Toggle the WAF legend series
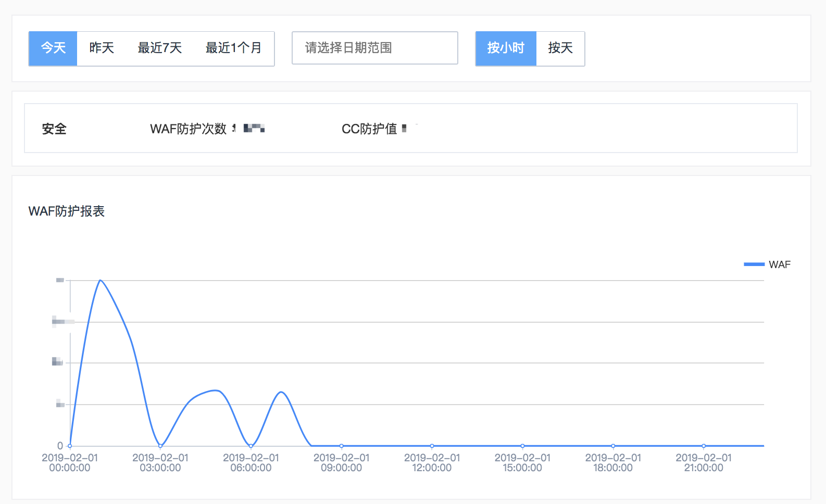The width and height of the screenshot is (826, 504). [779, 264]
